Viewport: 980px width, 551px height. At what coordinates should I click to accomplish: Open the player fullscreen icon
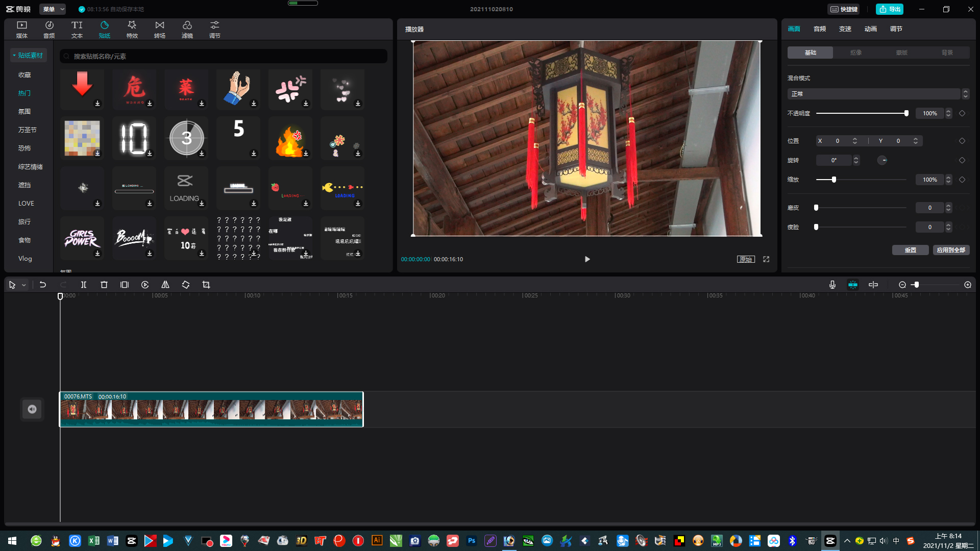(x=766, y=259)
